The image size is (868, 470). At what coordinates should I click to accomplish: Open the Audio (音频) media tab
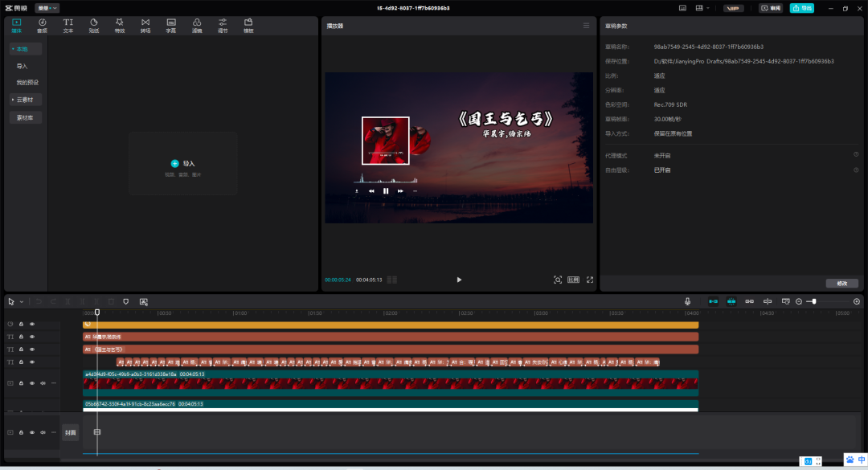(42, 25)
